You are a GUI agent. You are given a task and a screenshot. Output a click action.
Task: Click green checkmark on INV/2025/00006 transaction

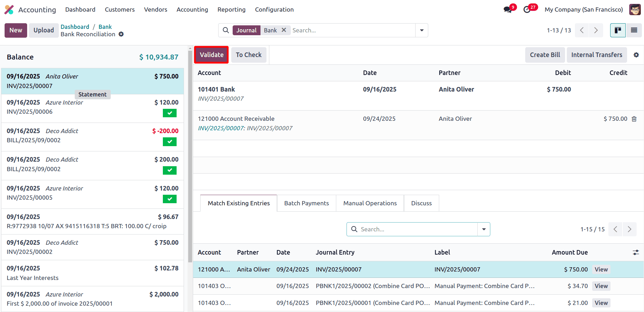(170, 113)
